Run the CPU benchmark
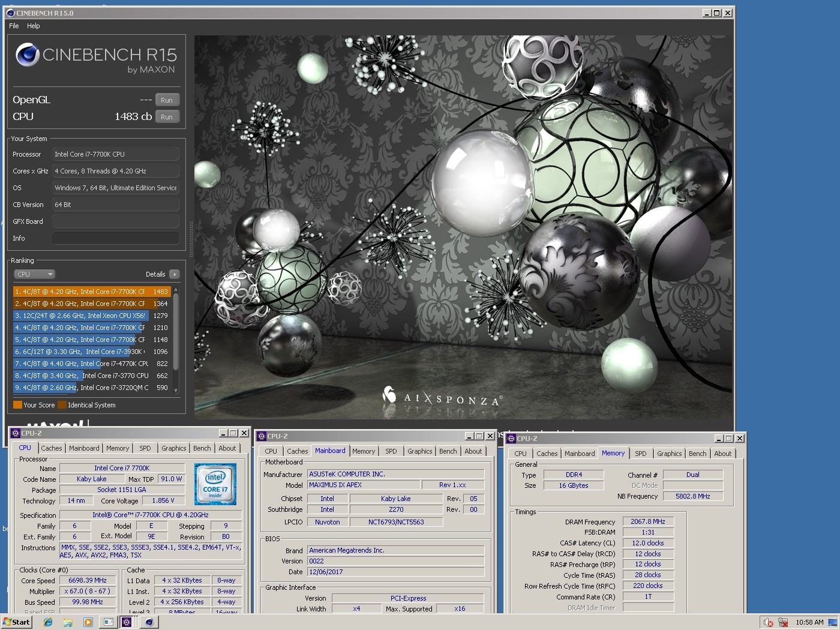Image resolution: width=840 pixels, height=630 pixels. point(167,117)
